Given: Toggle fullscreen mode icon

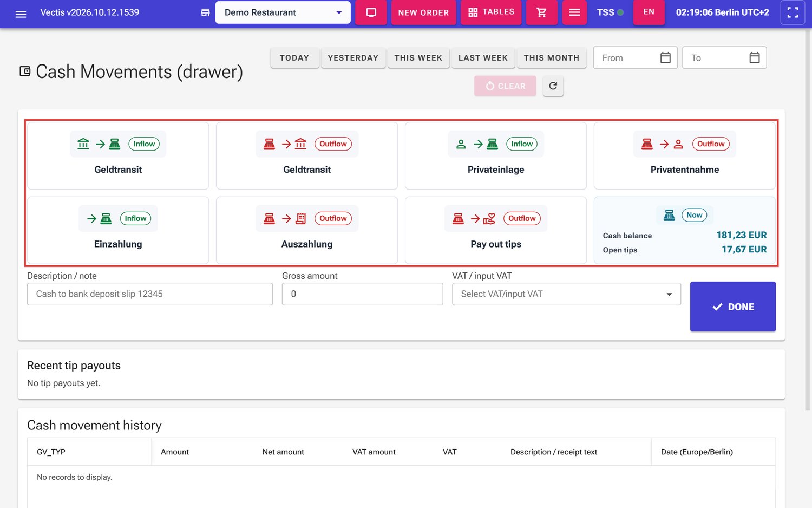Looking at the screenshot, I should [x=793, y=12].
